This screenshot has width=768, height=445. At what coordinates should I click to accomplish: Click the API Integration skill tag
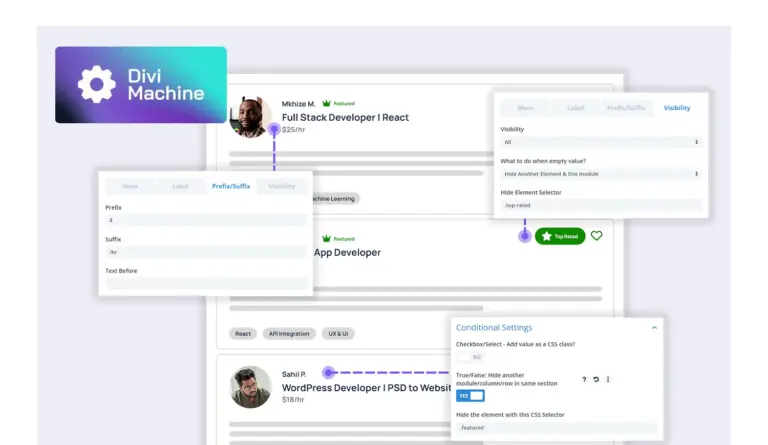pyautogui.click(x=289, y=334)
